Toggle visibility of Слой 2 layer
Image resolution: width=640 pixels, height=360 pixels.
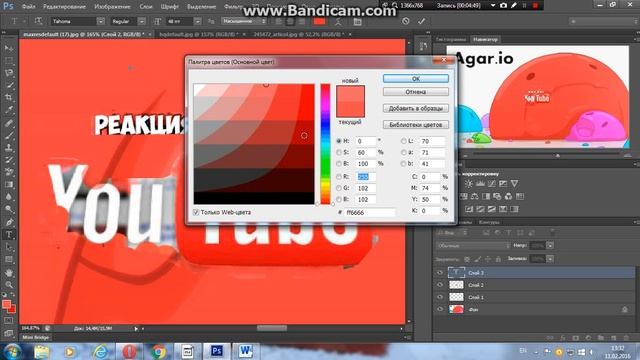440,285
